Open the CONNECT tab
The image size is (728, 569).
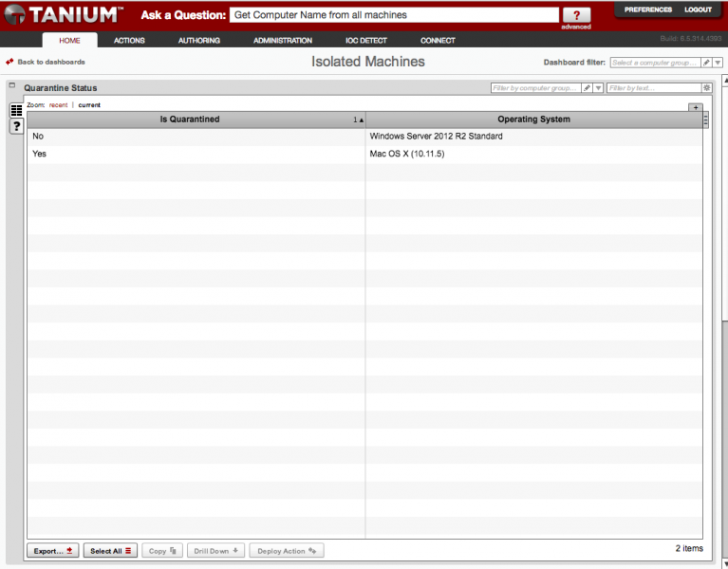[438, 41]
